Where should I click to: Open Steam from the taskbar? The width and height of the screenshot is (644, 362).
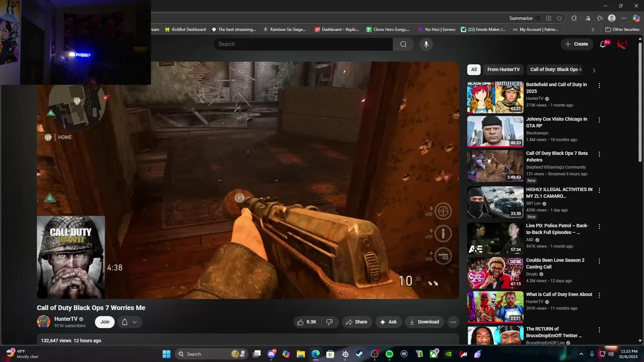[x=359, y=354]
